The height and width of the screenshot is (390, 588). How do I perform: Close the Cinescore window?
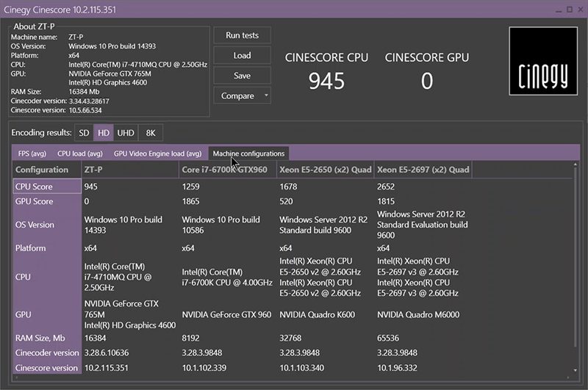point(581,10)
